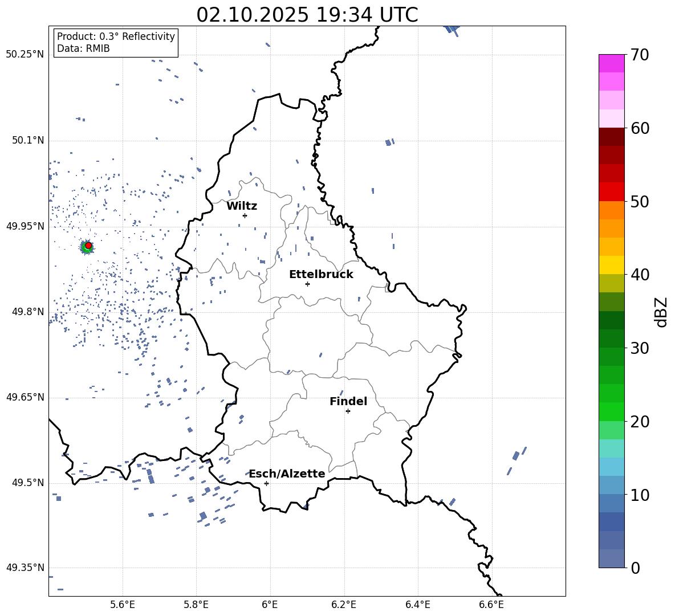Click the Ettelbruck city label
The image size is (675, 616).
320,274
